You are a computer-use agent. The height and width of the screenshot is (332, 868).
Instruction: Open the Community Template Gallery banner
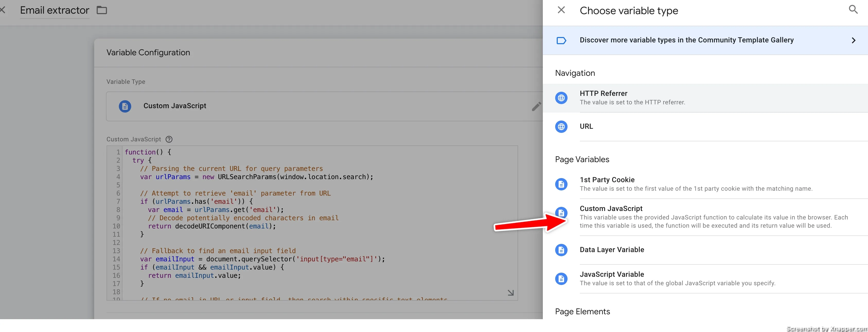point(705,40)
